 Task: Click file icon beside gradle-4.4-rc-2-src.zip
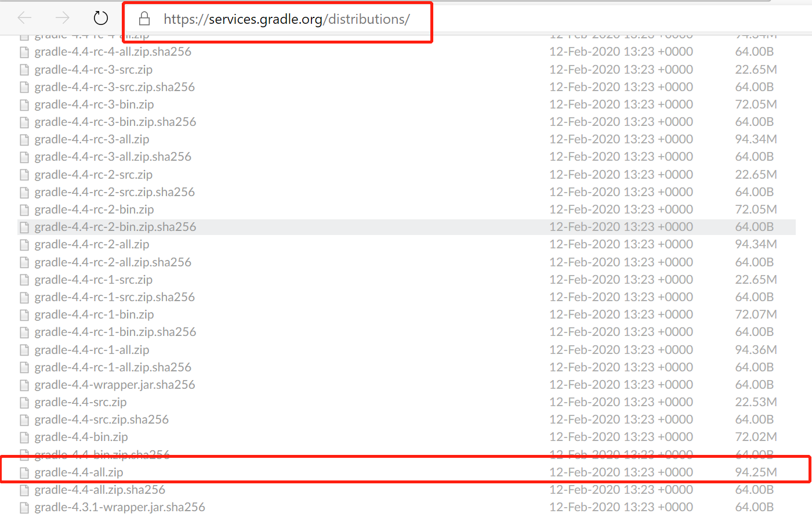(24, 175)
